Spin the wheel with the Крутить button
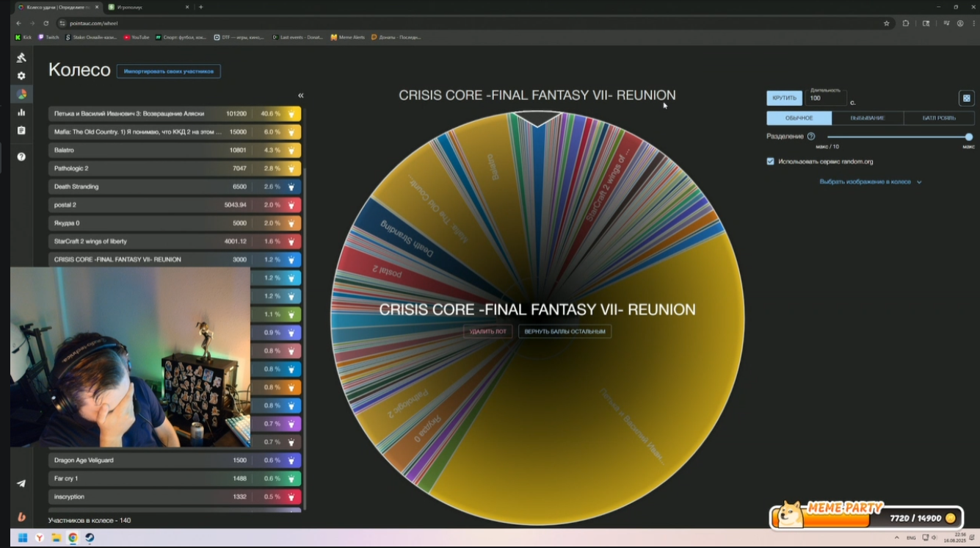 [784, 98]
